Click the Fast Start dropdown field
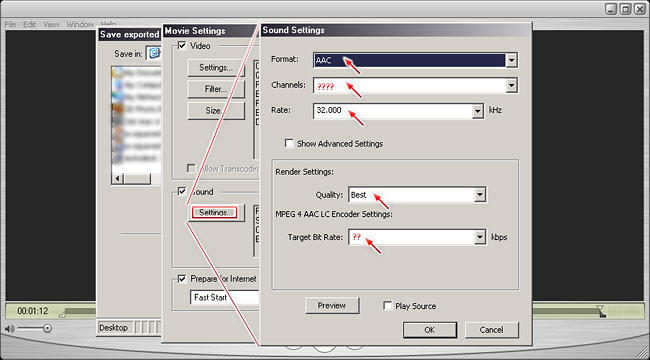650x360 pixels. pos(225,298)
